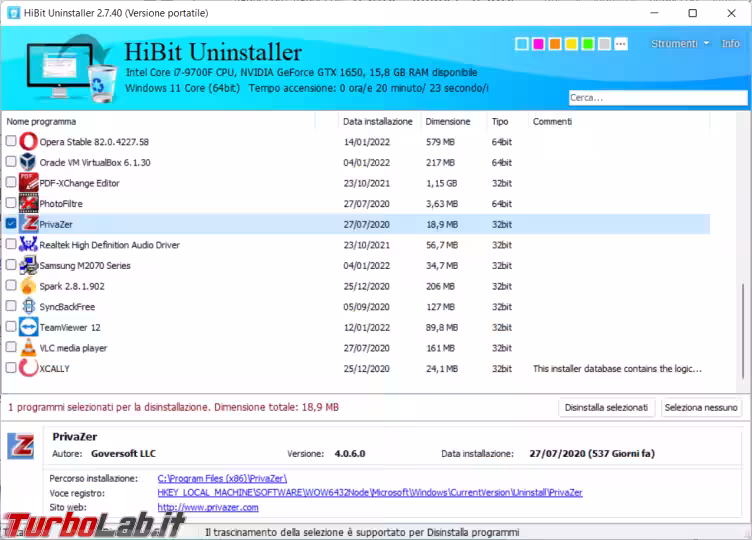752x540 pixels.
Task: Tick the Spark 2.8.1.902 checkbox
Action: pyautogui.click(x=11, y=285)
